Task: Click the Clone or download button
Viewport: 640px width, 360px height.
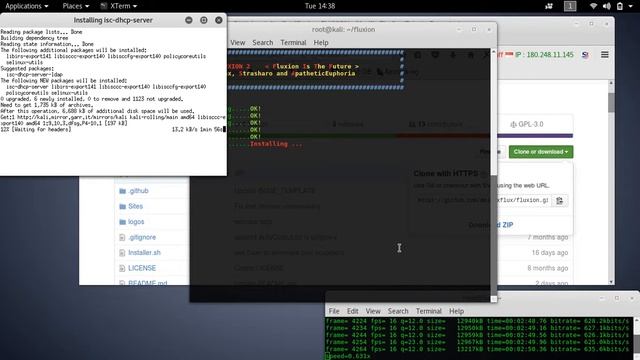Action: (x=541, y=152)
